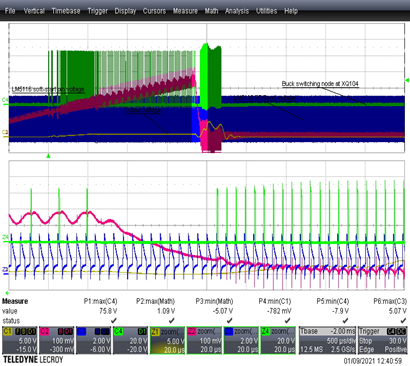This screenshot has height=366, width=410.
Task: Open the Analysis menu
Action: pos(237,11)
